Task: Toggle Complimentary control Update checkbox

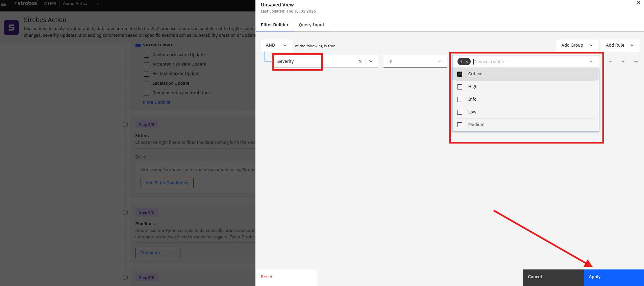Action: point(146,93)
